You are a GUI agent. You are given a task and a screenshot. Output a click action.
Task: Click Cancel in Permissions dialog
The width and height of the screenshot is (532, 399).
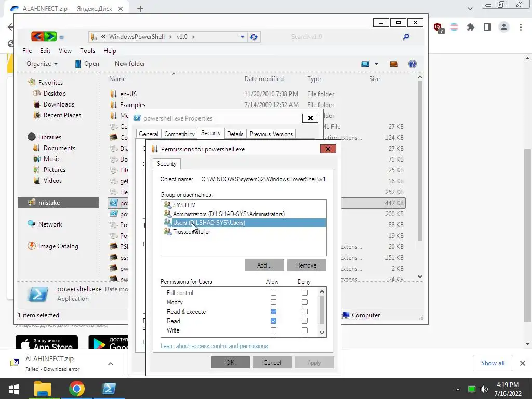tap(272, 362)
